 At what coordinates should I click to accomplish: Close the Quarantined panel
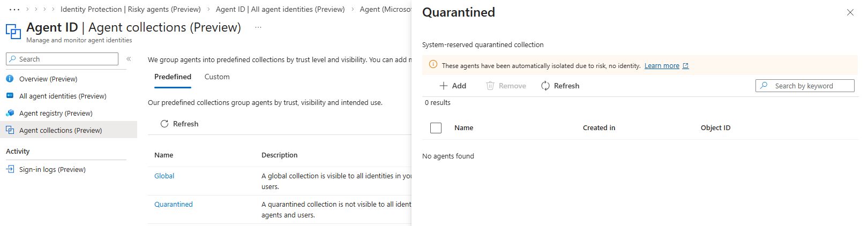[850, 12]
